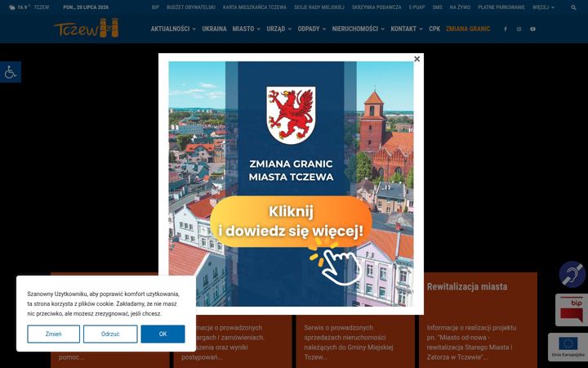Click the 'Informacje o realizacji projektu' tile text
This screenshot has height=368, width=588.
(471, 342)
